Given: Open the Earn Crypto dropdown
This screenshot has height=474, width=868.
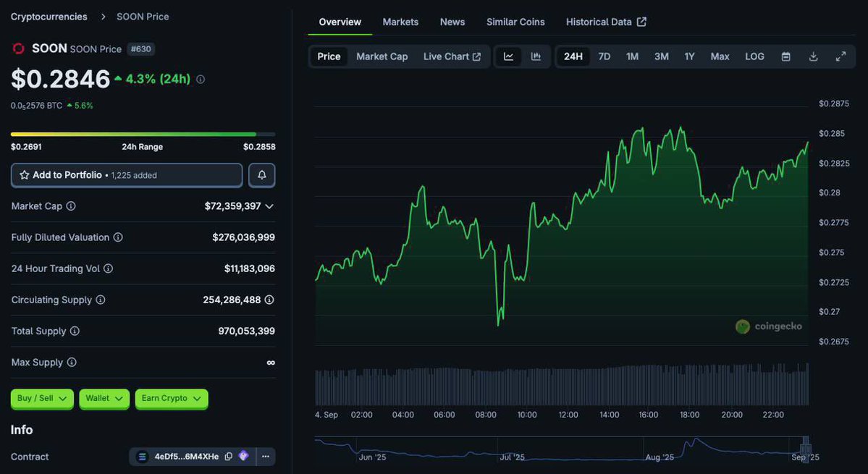Looking at the screenshot, I should click(x=172, y=398).
